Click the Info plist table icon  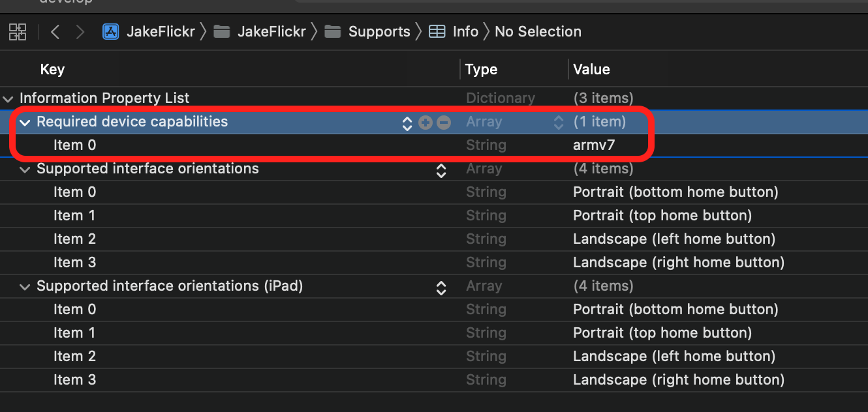437,31
